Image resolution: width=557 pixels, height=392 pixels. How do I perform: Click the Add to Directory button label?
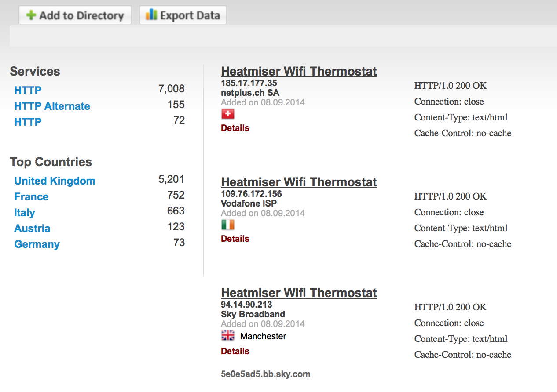81,16
